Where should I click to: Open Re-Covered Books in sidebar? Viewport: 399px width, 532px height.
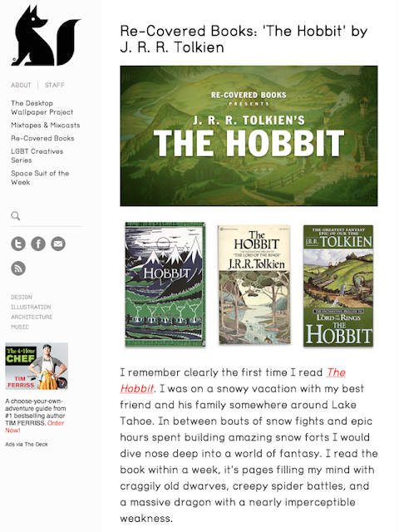pyautogui.click(x=42, y=138)
